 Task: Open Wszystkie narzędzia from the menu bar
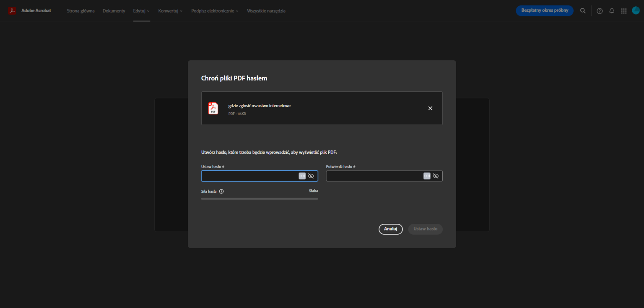tap(266, 10)
